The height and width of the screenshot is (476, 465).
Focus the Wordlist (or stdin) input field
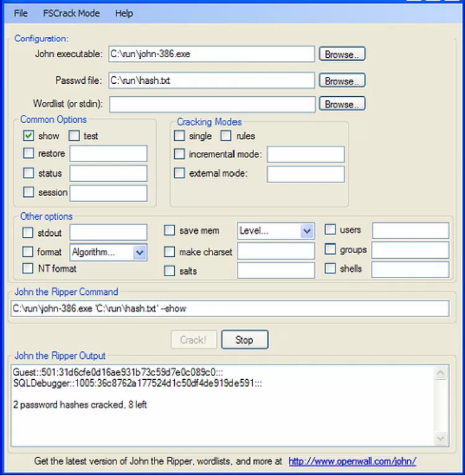(x=212, y=104)
